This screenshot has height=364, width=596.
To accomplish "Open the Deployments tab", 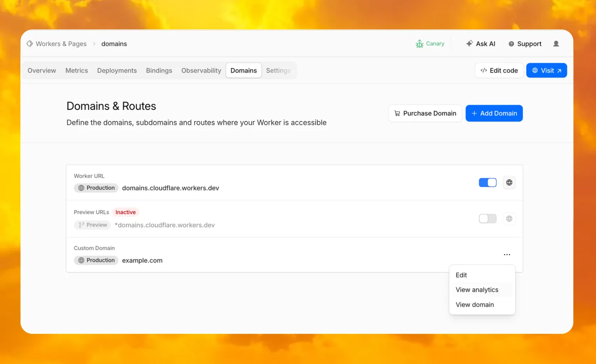I will pos(117,71).
